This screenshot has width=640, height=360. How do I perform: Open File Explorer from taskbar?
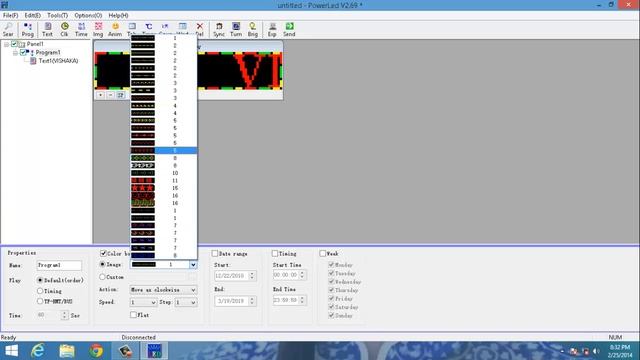pyautogui.click(x=67, y=351)
